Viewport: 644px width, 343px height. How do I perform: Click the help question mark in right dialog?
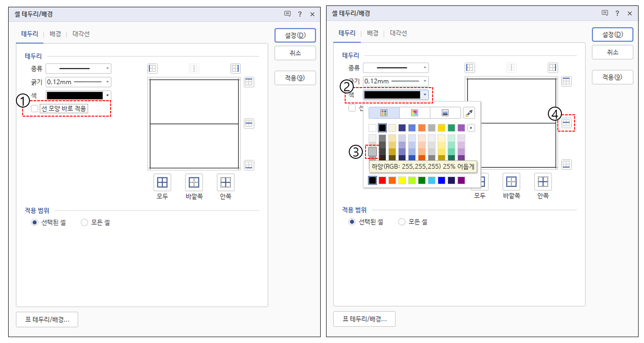pos(617,14)
